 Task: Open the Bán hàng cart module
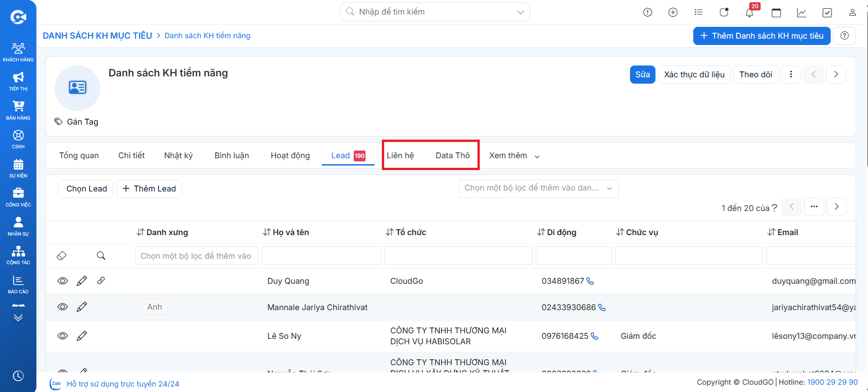tap(18, 111)
